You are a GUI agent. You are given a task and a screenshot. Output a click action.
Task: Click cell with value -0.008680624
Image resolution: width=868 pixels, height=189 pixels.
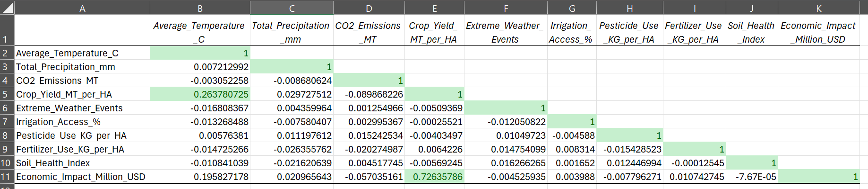coord(292,81)
